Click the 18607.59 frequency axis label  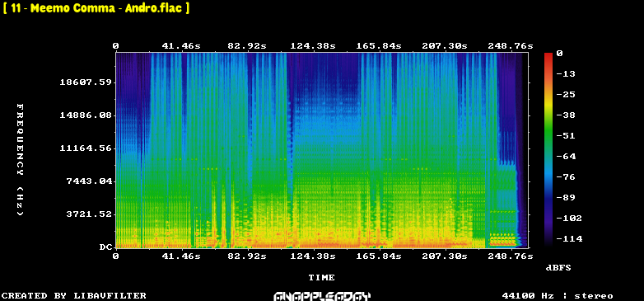(x=86, y=82)
